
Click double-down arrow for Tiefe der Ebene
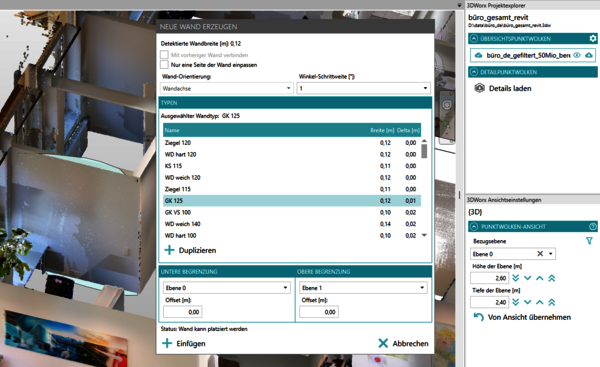[x=515, y=302]
